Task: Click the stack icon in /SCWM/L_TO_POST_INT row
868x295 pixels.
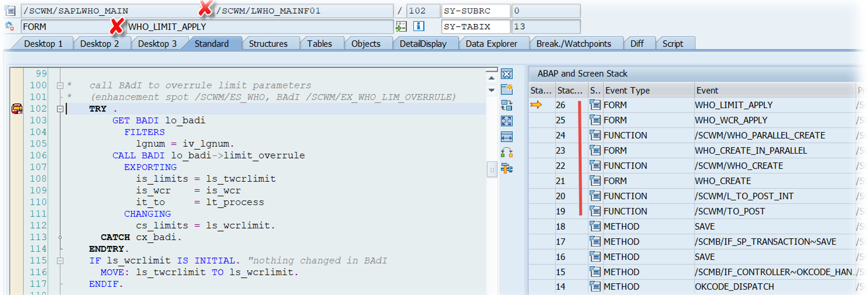Action: click(594, 195)
